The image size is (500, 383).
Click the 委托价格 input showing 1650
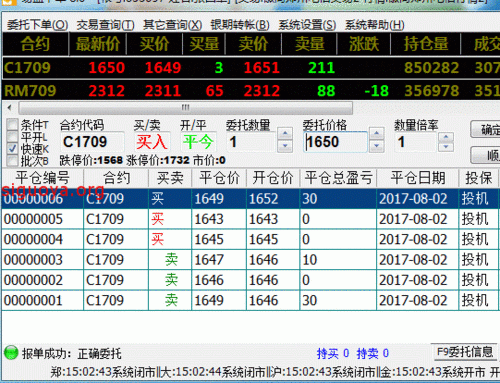335,142
